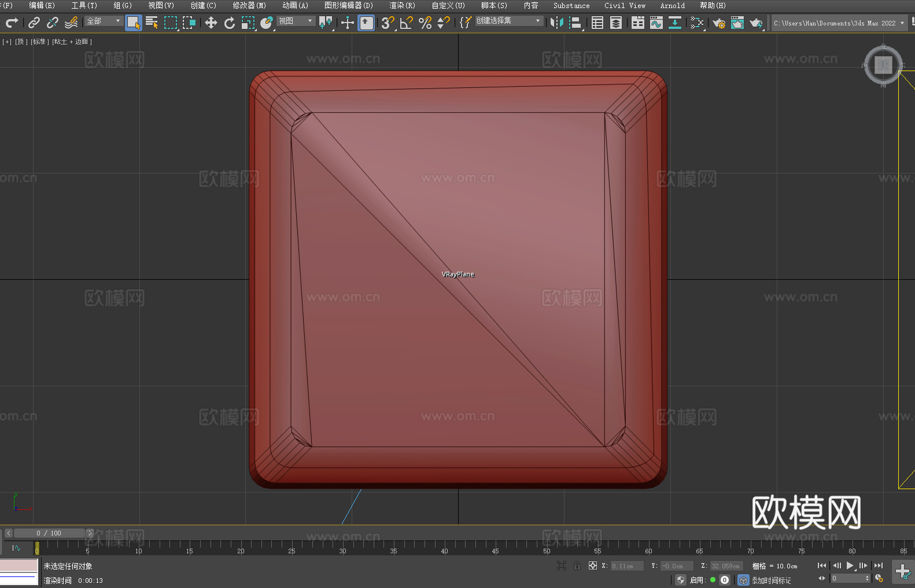Image resolution: width=915 pixels, height=588 pixels.
Task: Toggle Absolute/Offset transform type-in mode
Action: pyautogui.click(x=593, y=565)
